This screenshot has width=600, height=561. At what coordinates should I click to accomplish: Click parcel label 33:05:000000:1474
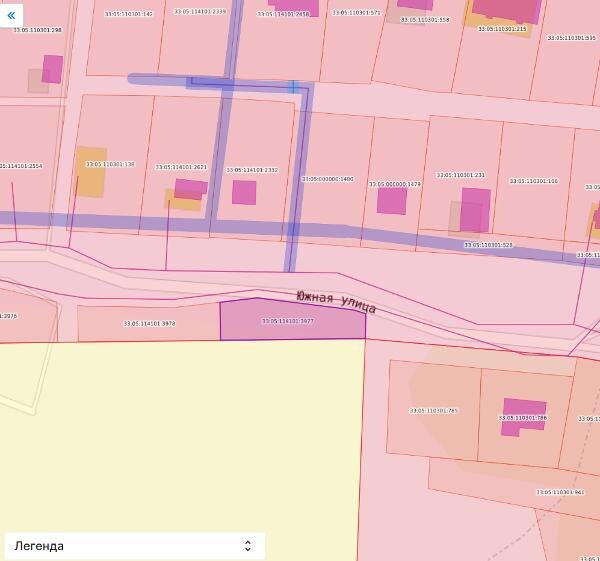pos(395,184)
